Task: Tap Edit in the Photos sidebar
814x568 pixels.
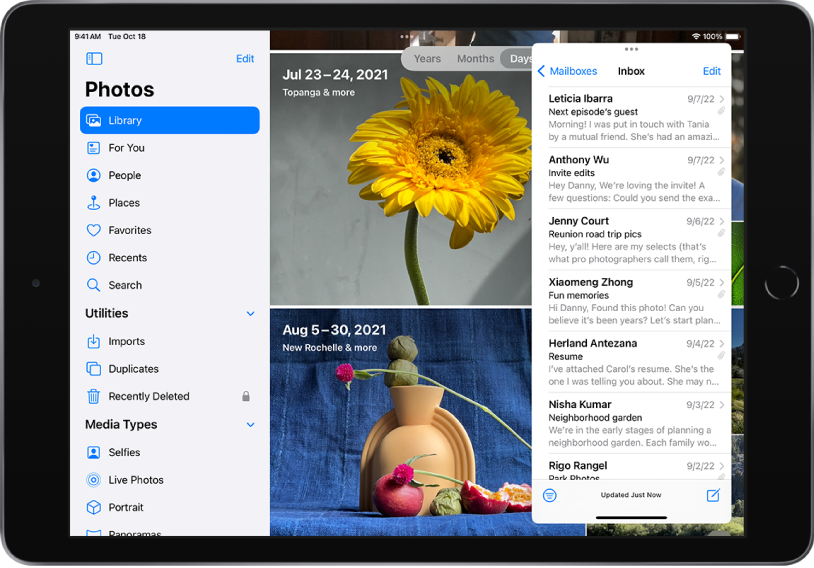Action: point(245,59)
